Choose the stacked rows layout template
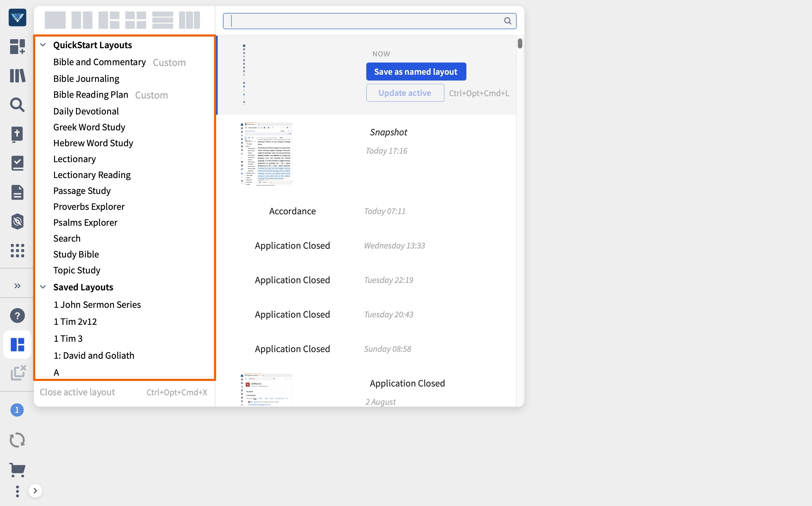The image size is (812, 506). 163,20
